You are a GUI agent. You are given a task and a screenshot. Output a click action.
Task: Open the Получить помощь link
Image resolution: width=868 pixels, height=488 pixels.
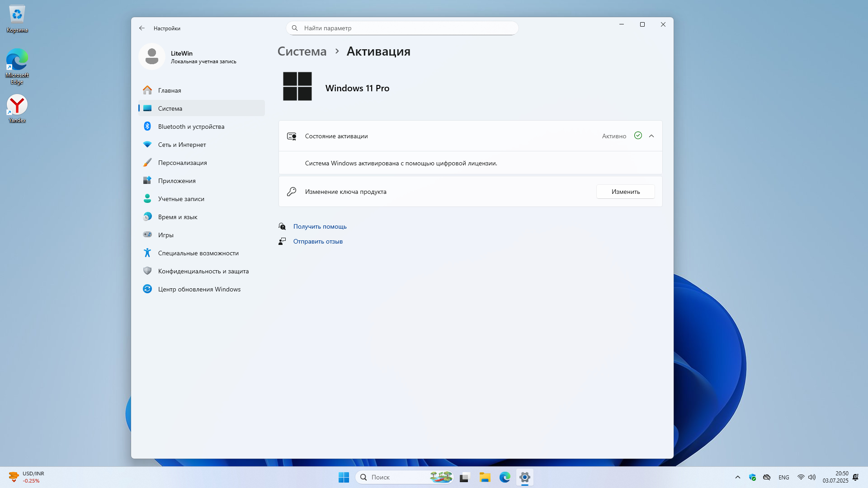pyautogui.click(x=320, y=226)
